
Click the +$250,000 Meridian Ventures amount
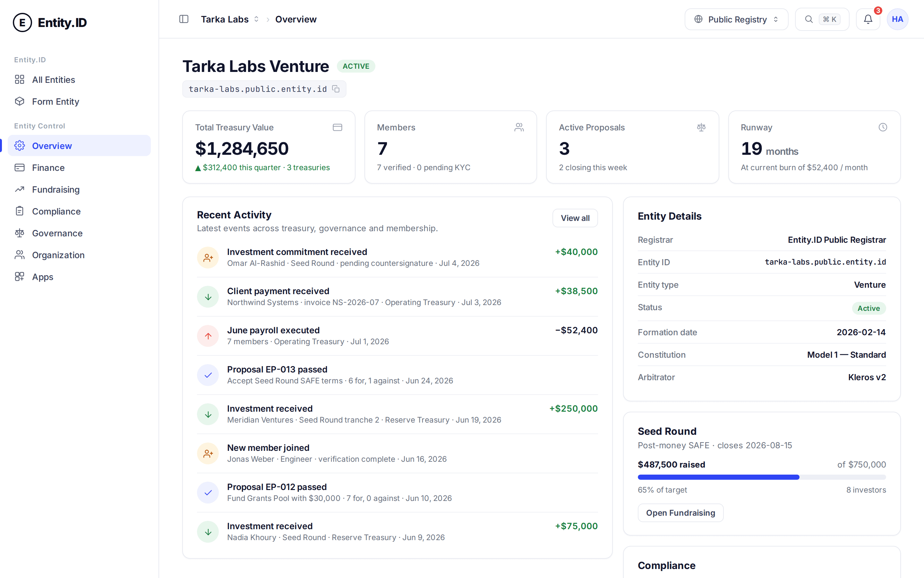pyautogui.click(x=573, y=408)
